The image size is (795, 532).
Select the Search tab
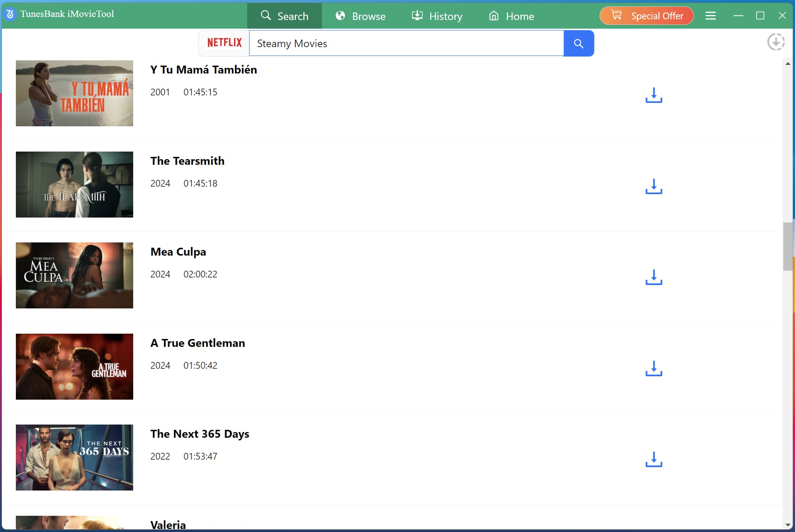284,16
